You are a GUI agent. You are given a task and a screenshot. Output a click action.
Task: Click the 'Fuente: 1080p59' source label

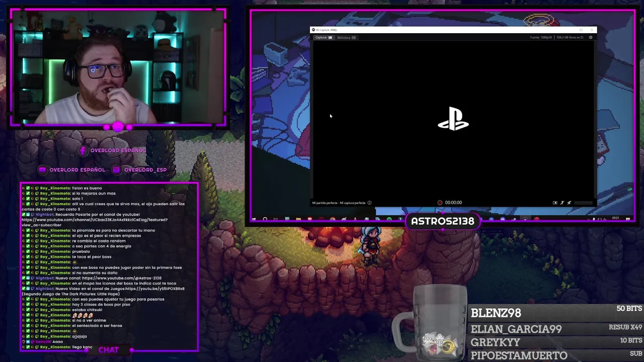tap(541, 38)
